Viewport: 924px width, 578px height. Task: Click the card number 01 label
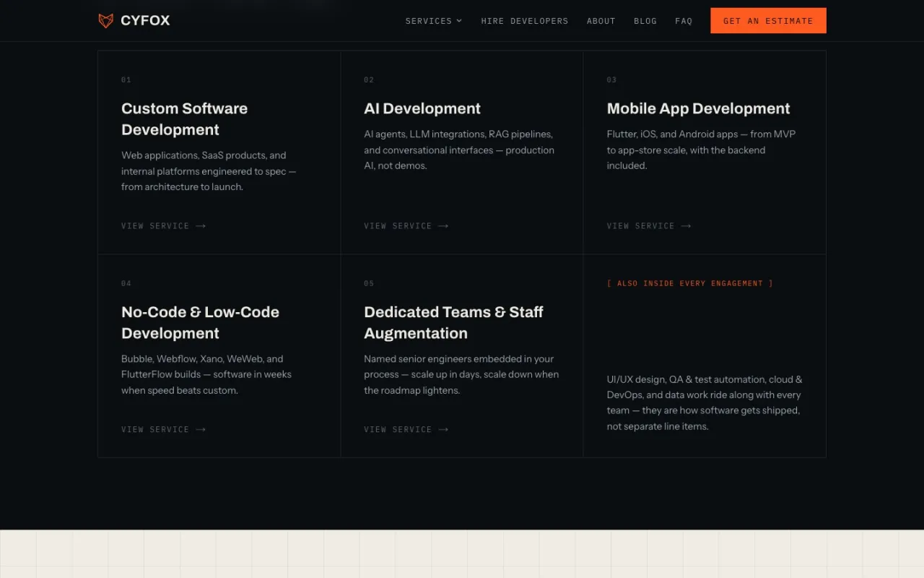[x=126, y=80]
